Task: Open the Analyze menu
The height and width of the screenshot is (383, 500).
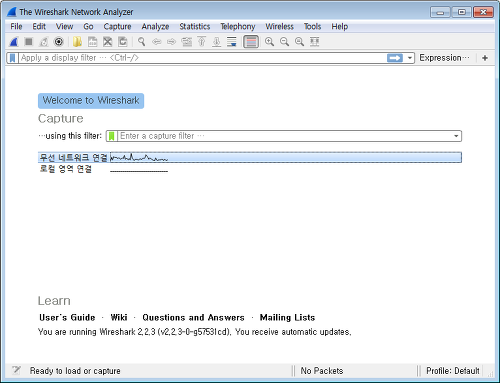Action: pos(155,26)
